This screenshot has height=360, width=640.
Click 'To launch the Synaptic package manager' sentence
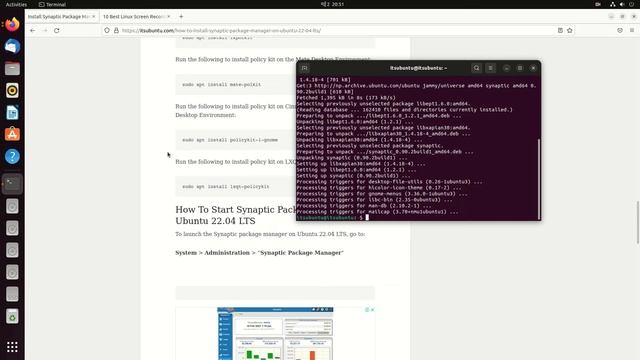point(270,234)
